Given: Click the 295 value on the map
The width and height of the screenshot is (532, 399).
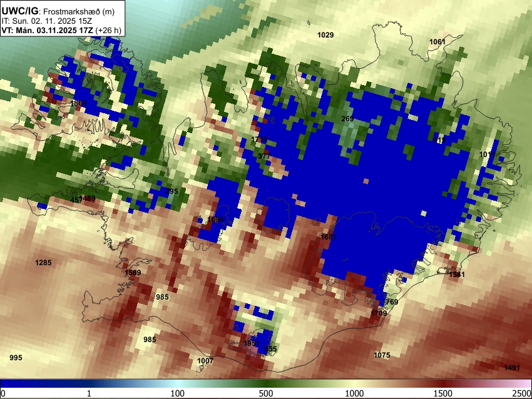Looking at the screenshot, I should 171,191.
